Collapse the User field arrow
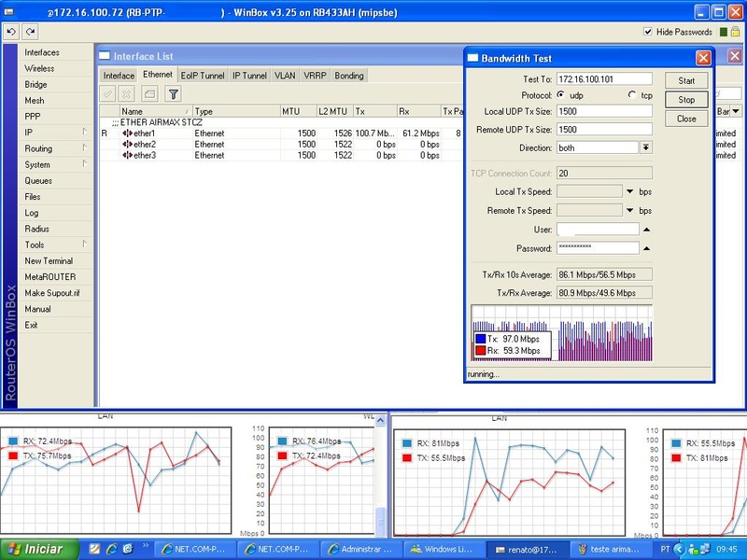The image size is (747, 560). [645, 229]
